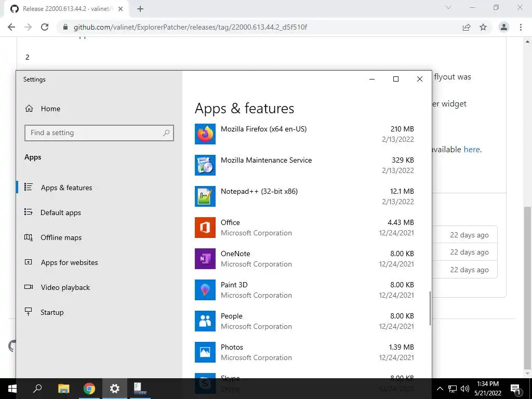Click the GitHub URL in address bar
The image size is (532, 399).
(x=190, y=27)
